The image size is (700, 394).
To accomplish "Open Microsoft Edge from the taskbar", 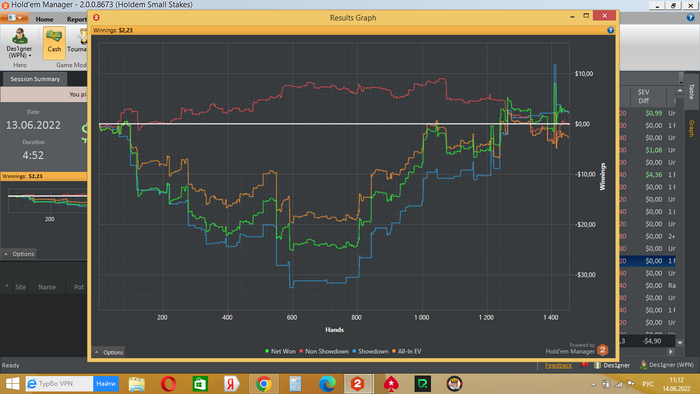I will coord(327,384).
